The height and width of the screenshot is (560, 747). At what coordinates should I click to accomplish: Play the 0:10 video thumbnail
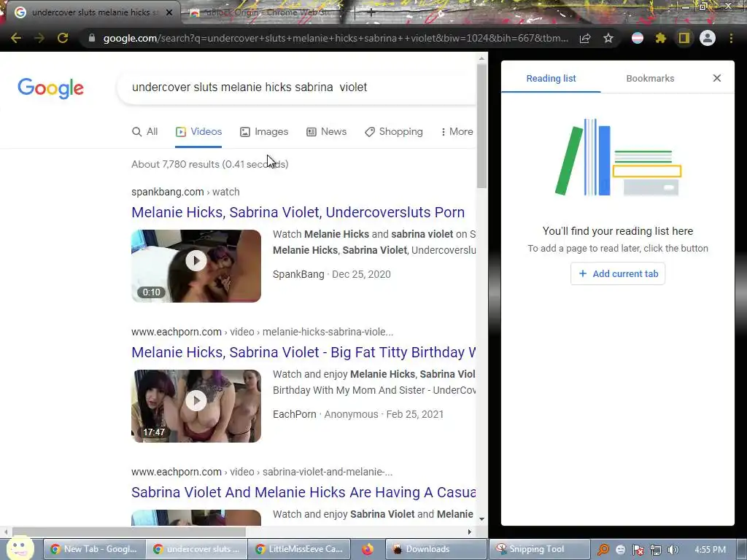pyautogui.click(x=196, y=266)
